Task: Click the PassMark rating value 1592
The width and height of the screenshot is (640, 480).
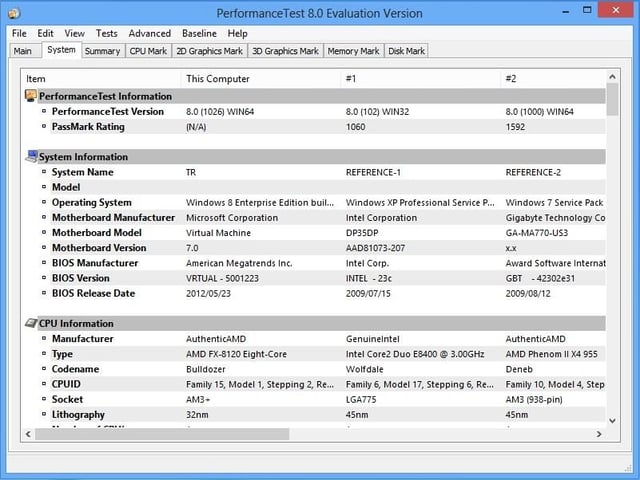Action: tap(515, 127)
